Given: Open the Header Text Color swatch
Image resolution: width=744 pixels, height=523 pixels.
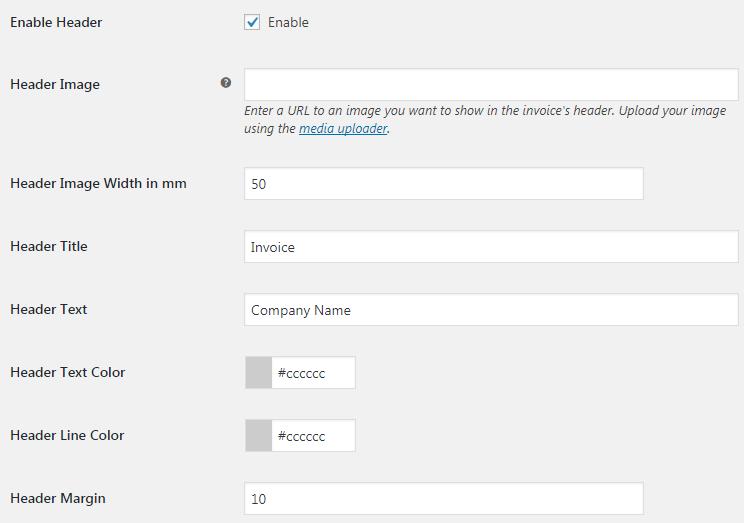Looking at the screenshot, I should [x=259, y=373].
